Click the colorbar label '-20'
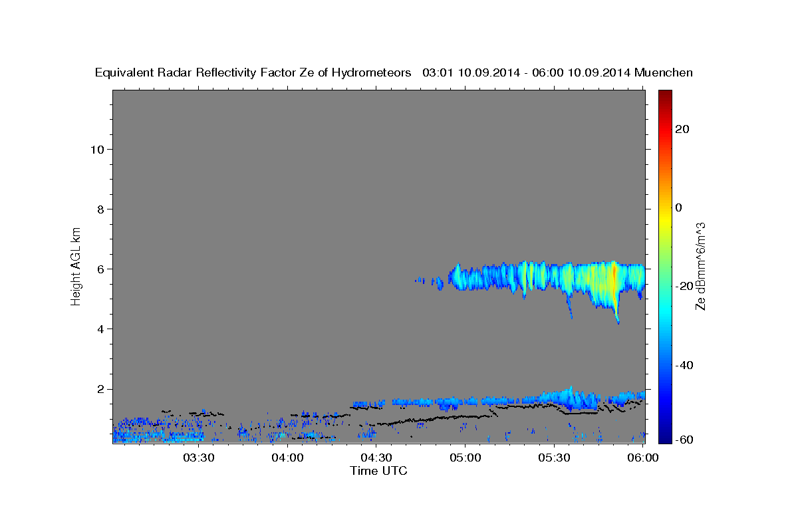Image resolution: width=798 pixels, height=532 pixels. pos(684,286)
